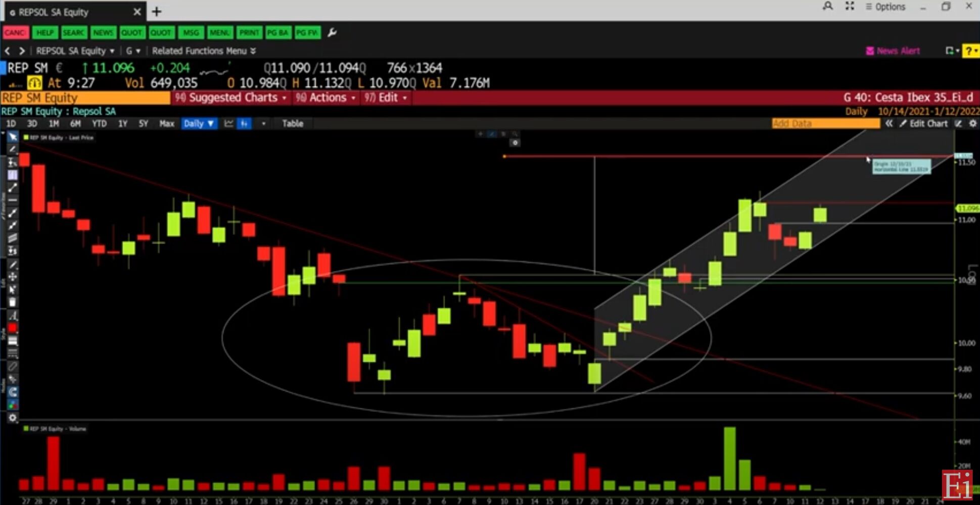The image size is (980, 505).
Task: Switch to Table view
Action: [x=293, y=124]
